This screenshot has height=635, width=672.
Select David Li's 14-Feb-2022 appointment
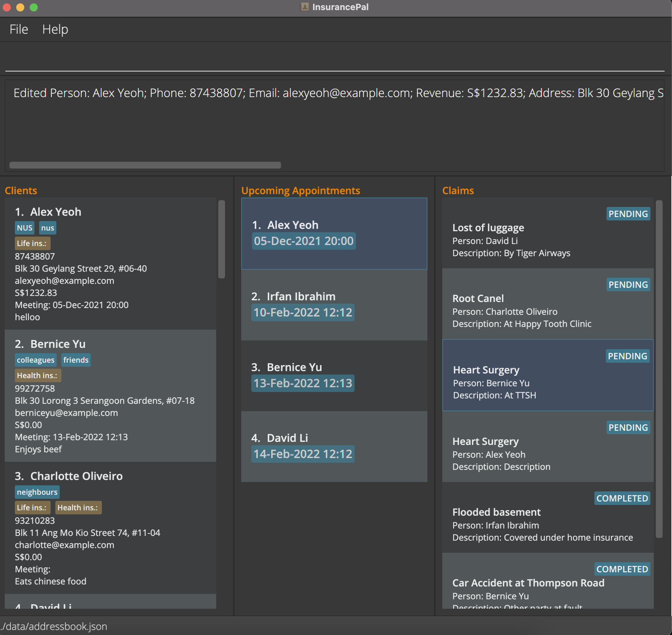pyautogui.click(x=334, y=447)
